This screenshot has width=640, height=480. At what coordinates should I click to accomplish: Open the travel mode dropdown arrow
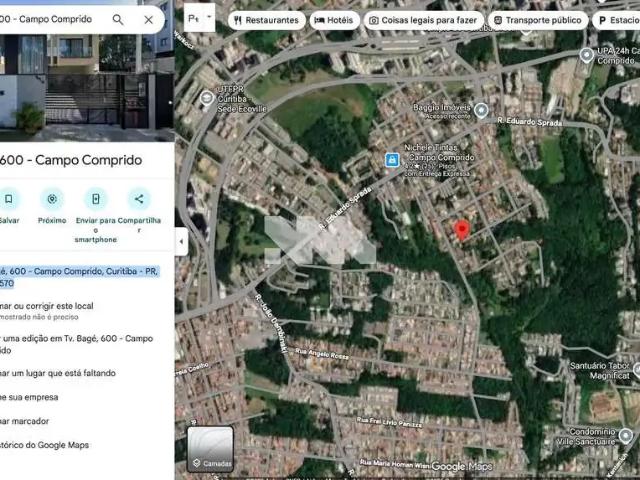pos(209,17)
